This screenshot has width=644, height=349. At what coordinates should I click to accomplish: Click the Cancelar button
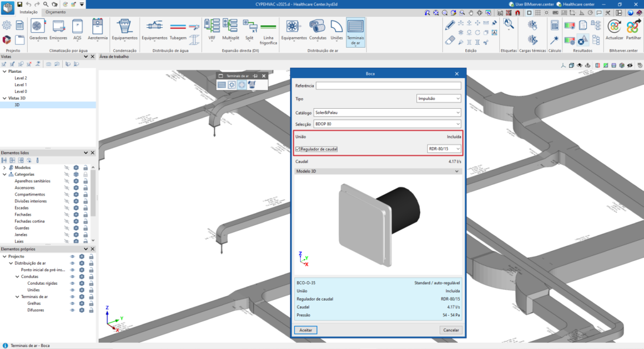(x=451, y=330)
